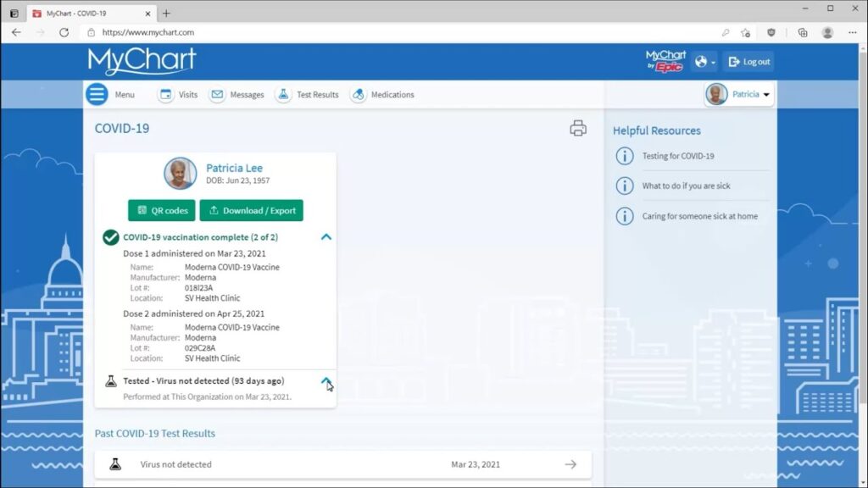The width and height of the screenshot is (868, 488).
Task: Open tab actions menu icon
Action: click(x=14, y=14)
